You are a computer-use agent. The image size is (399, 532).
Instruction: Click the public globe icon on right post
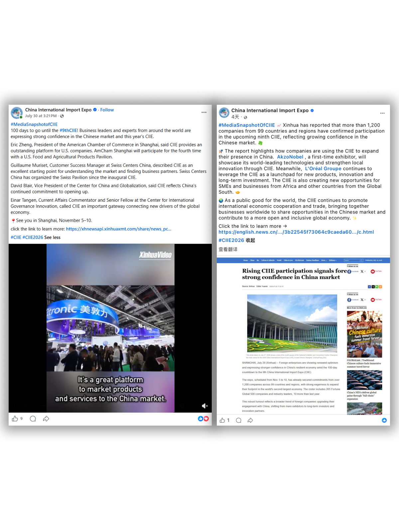coord(245,117)
